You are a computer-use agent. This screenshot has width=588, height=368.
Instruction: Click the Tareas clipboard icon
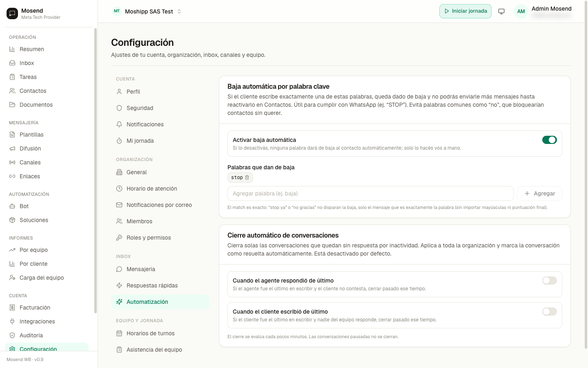12,77
